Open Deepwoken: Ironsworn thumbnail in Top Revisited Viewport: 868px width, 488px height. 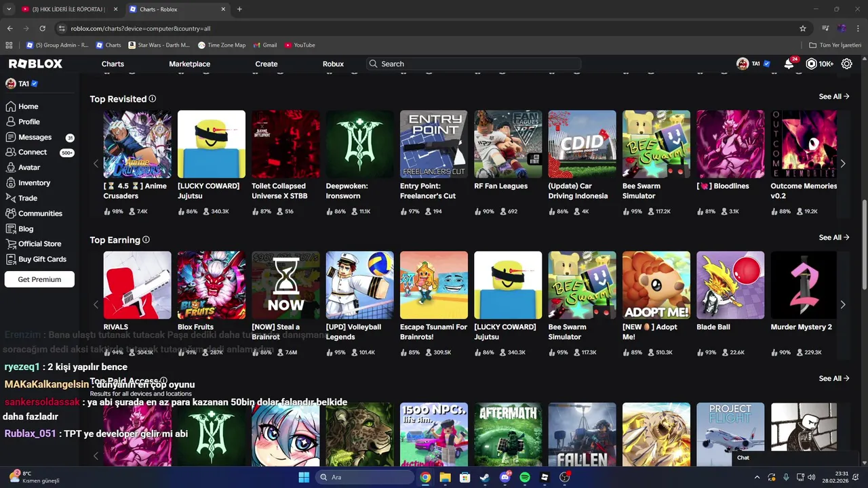coord(359,144)
